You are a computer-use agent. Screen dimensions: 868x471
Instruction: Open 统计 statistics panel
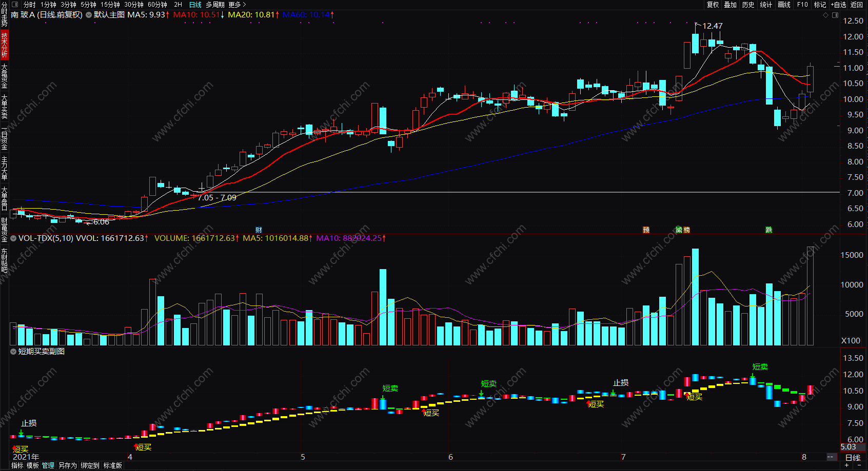tap(766, 5)
